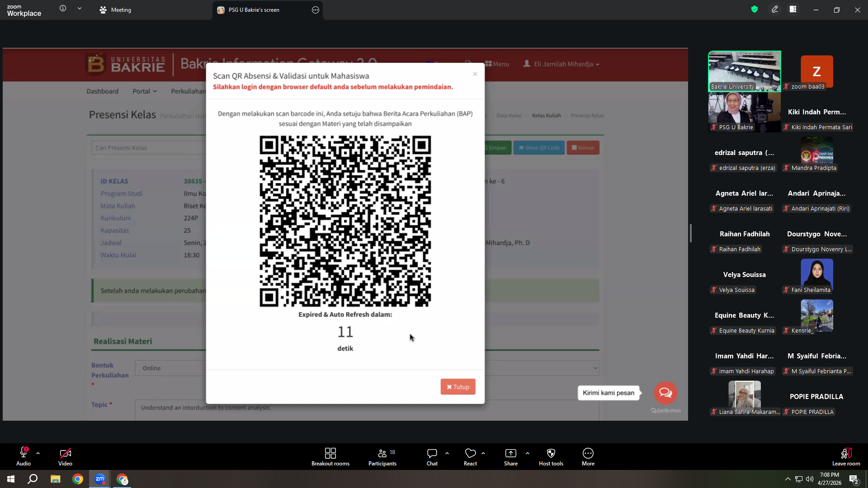Click the network status tray icon

click(799, 479)
